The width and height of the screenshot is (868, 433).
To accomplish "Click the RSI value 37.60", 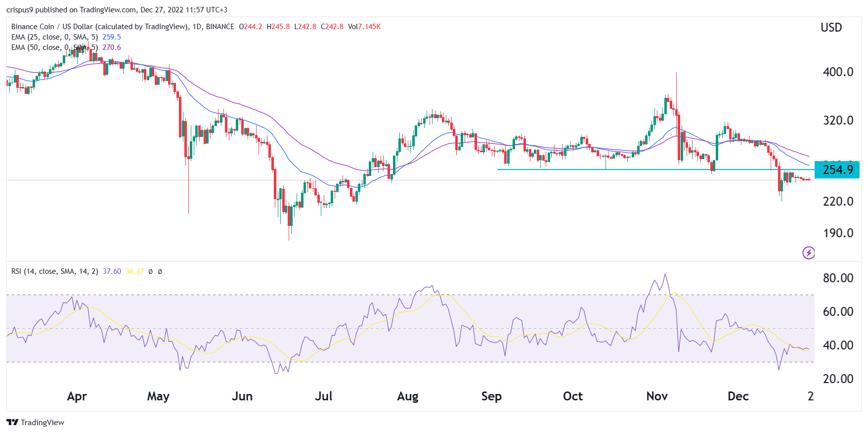I will 112,271.
